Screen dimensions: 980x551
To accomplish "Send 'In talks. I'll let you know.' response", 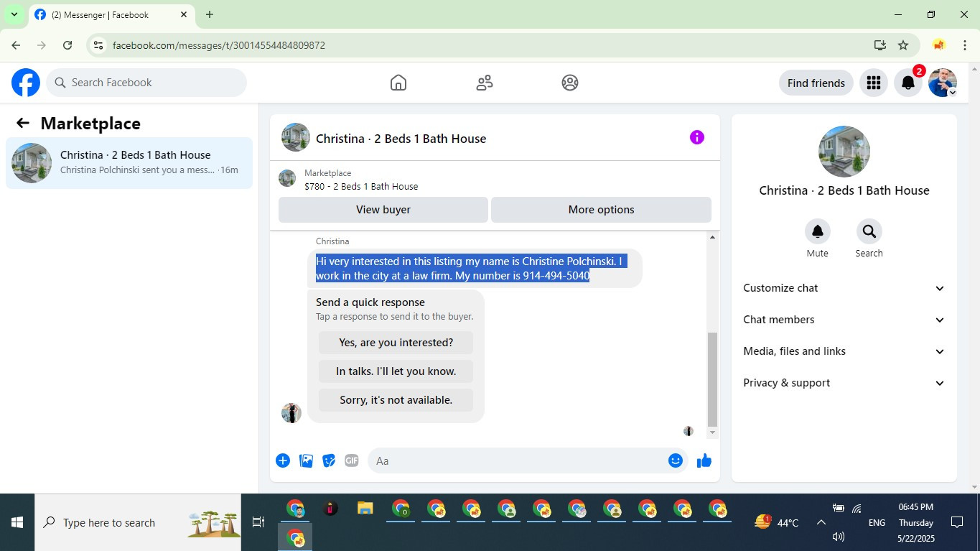I will point(396,371).
